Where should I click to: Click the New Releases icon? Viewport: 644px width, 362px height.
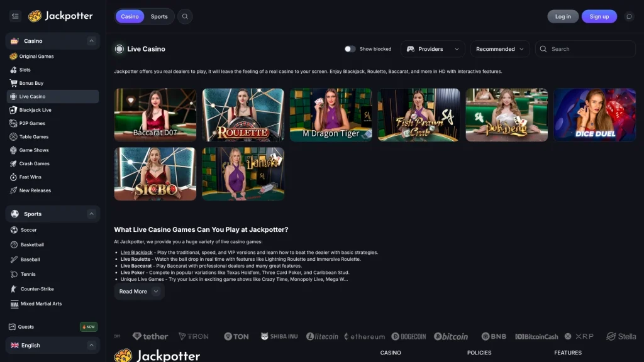click(x=14, y=190)
